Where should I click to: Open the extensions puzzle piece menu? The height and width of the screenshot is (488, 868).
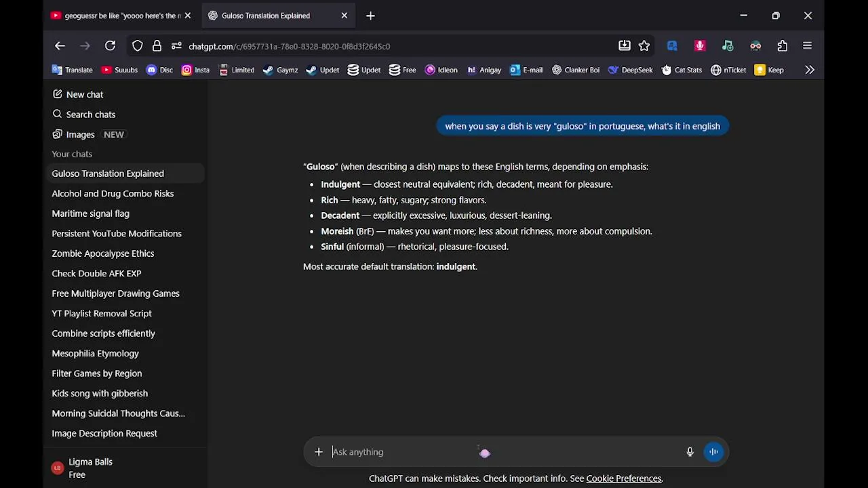coord(783,46)
